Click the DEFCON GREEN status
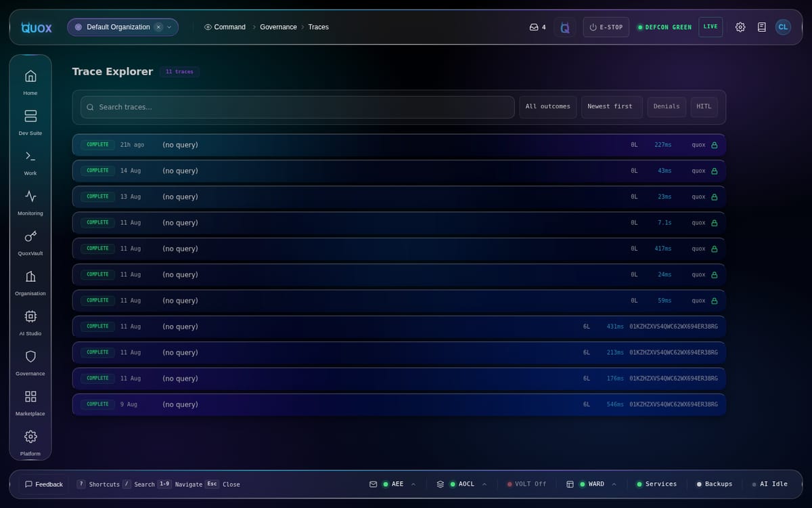Viewport: 812px width, 508px height. pyautogui.click(x=664, y=27)
